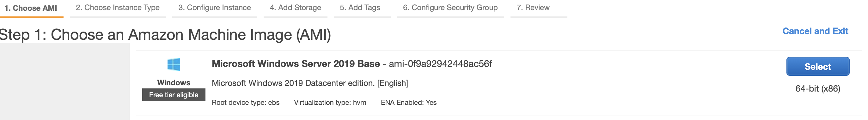Click the Free tier eligible badge
Image resolution: width=868 pixels, height=120 pixels.
(x=174, y=95)
